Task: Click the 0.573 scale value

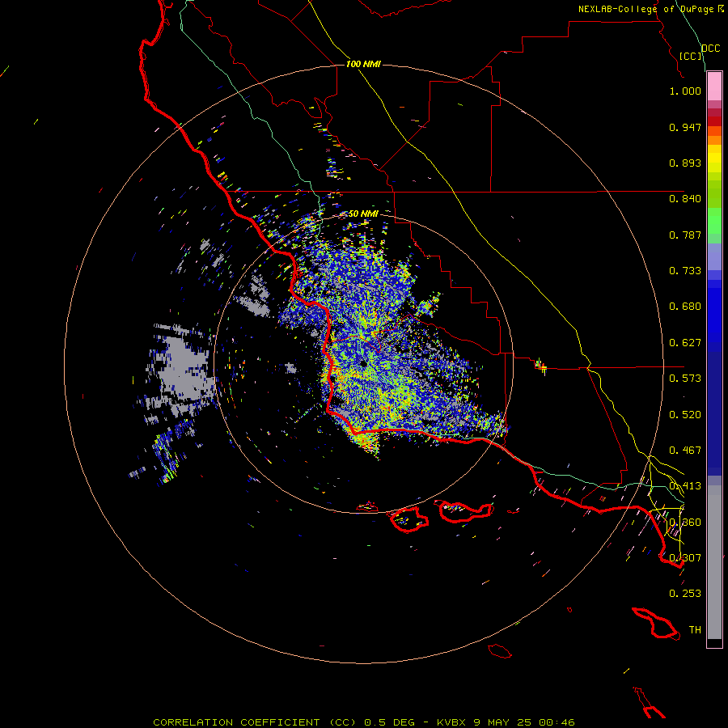Action: point(685,379)
